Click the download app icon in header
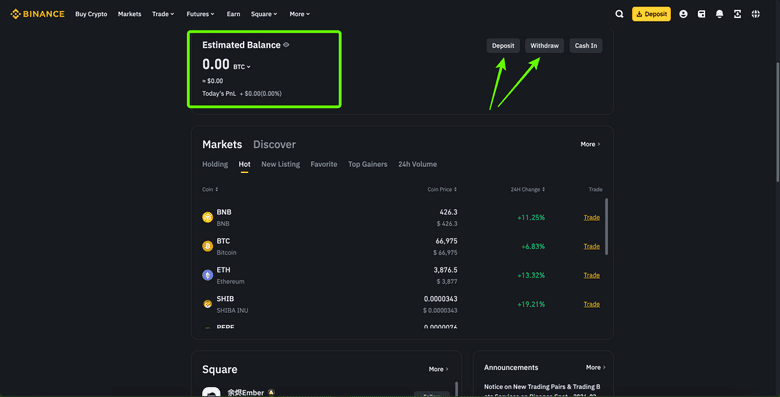This screenshot has width=780, height=397. (x=737, y=14)
